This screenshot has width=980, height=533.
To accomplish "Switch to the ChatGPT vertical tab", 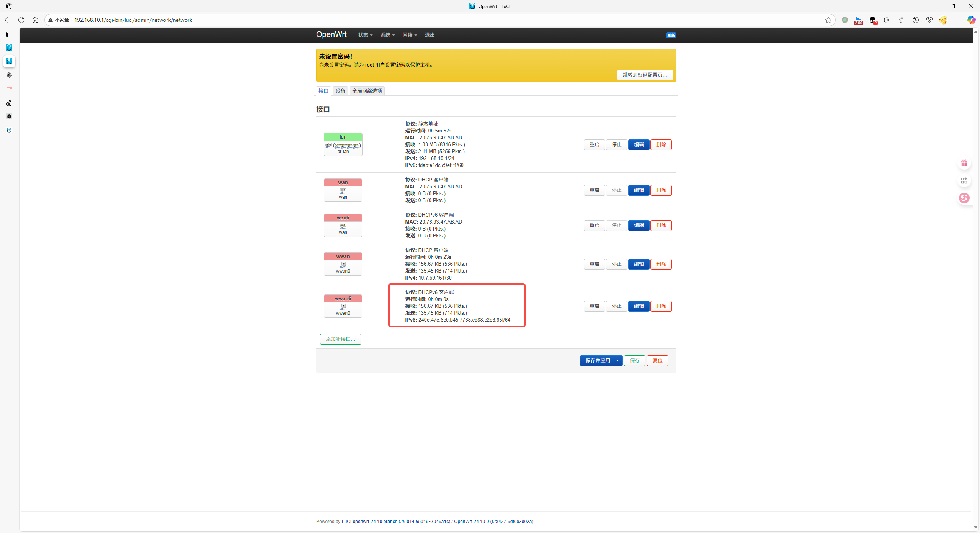I will (9, 75).
